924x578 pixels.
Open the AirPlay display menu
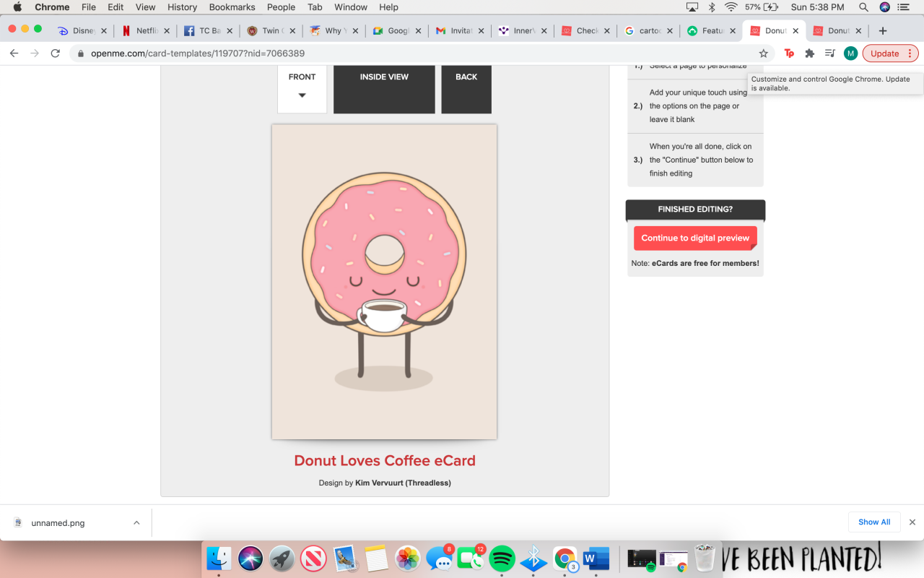point(692,7)
